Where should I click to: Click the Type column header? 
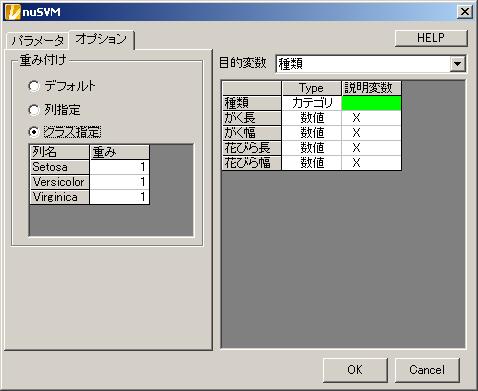pyautogui.click(x=312, y=88)
